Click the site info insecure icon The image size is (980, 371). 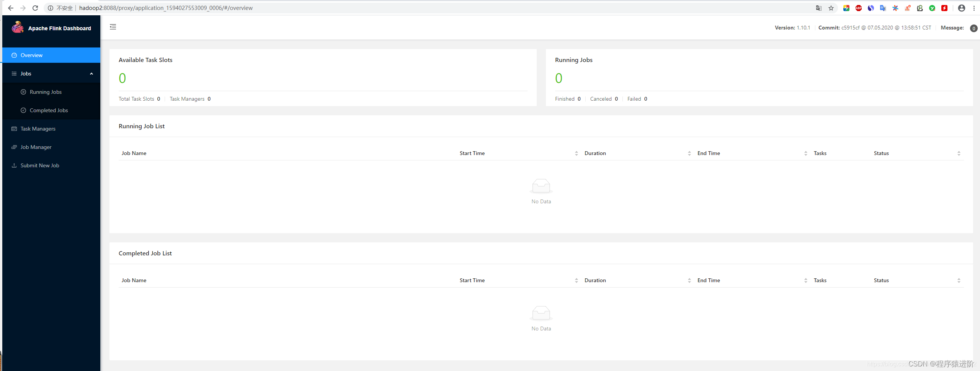point(50,8)
